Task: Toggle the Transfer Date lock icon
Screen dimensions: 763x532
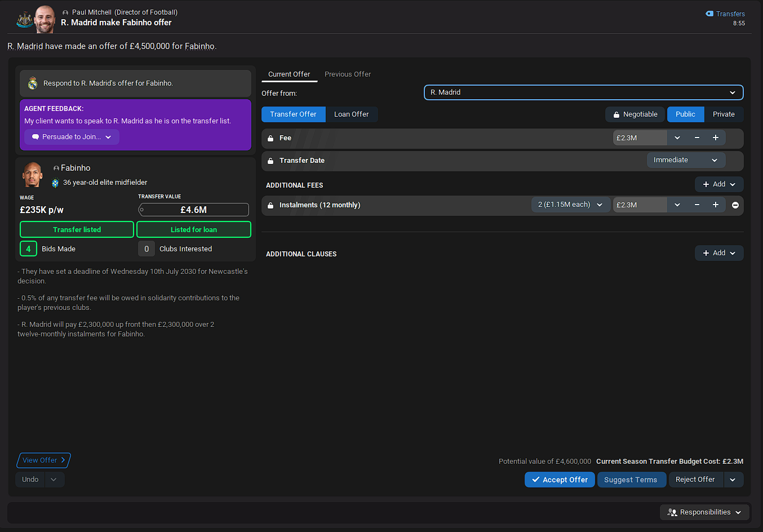Action: click(270, 161)
